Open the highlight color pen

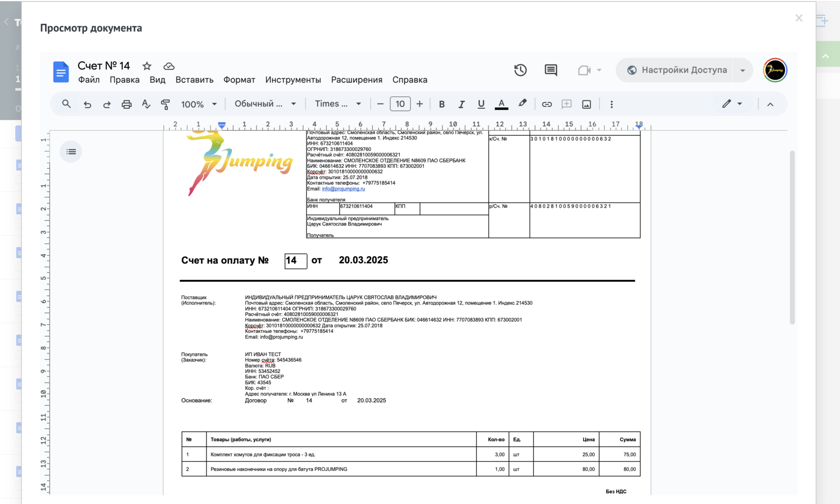[x=522, y=103]
